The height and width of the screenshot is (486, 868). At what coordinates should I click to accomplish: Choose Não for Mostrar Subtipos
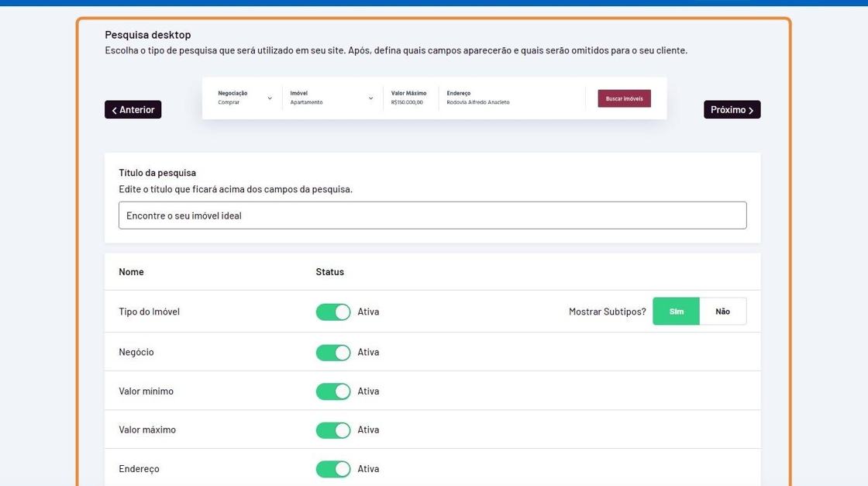pos(723,312)
